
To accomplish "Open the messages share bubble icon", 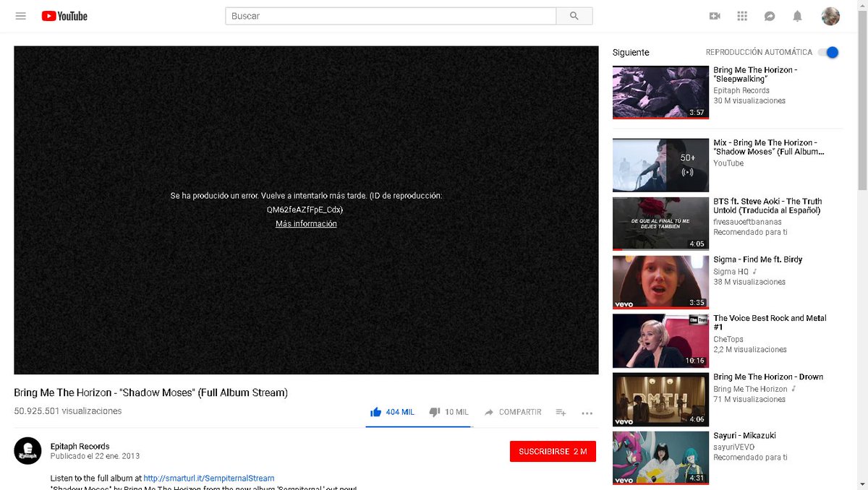I will (x=770, y=16).
